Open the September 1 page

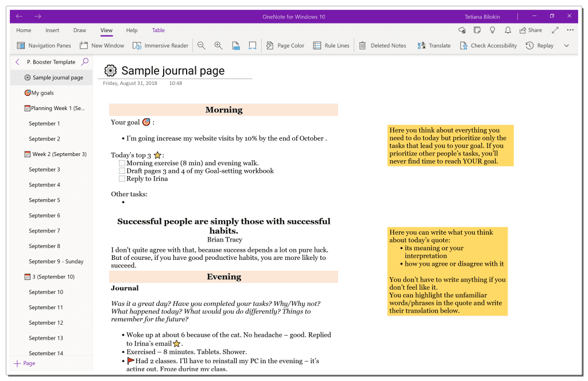(x=51, y=123)
